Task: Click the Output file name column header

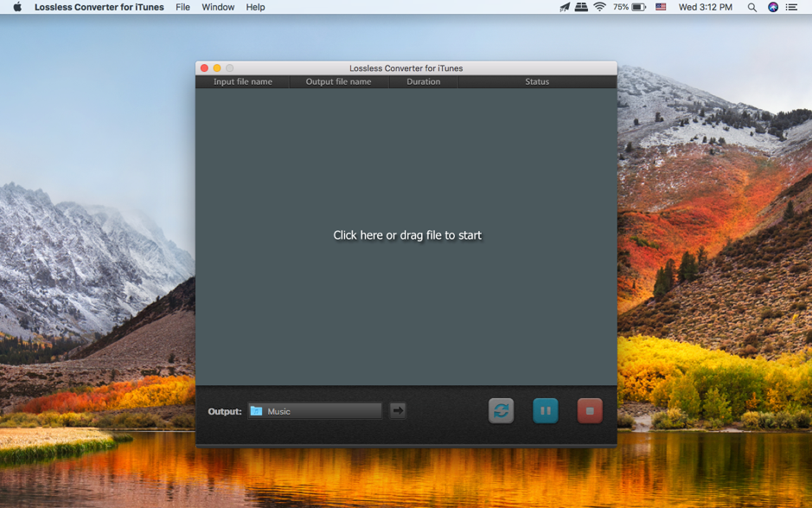Action: coord(338,82)
